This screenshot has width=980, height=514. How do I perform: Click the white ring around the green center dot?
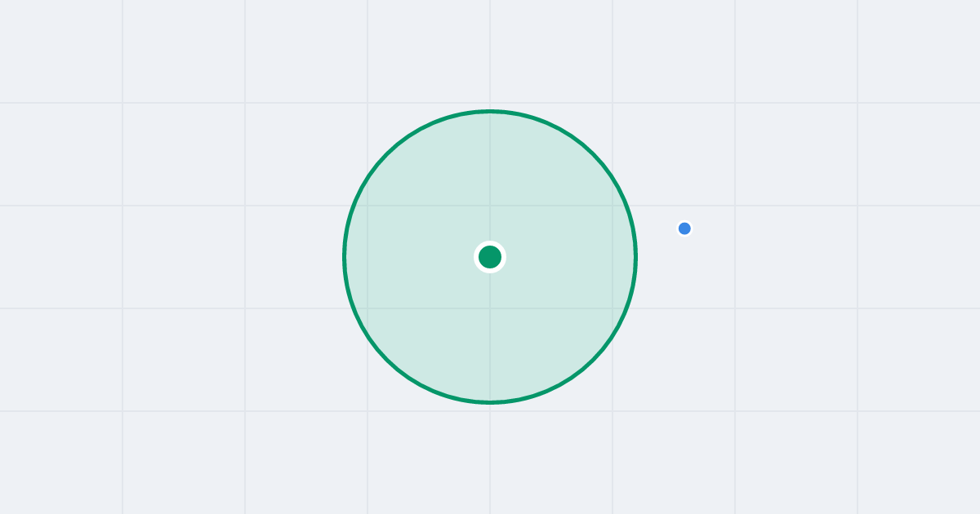[x=490, y=242]
